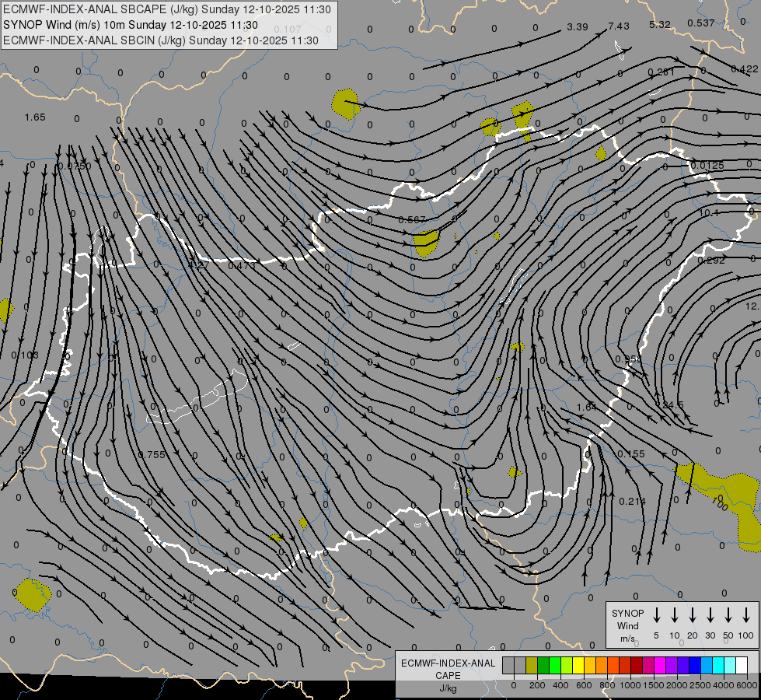
Task: Click the 10.1 value on the map
Action: [709, 213]
